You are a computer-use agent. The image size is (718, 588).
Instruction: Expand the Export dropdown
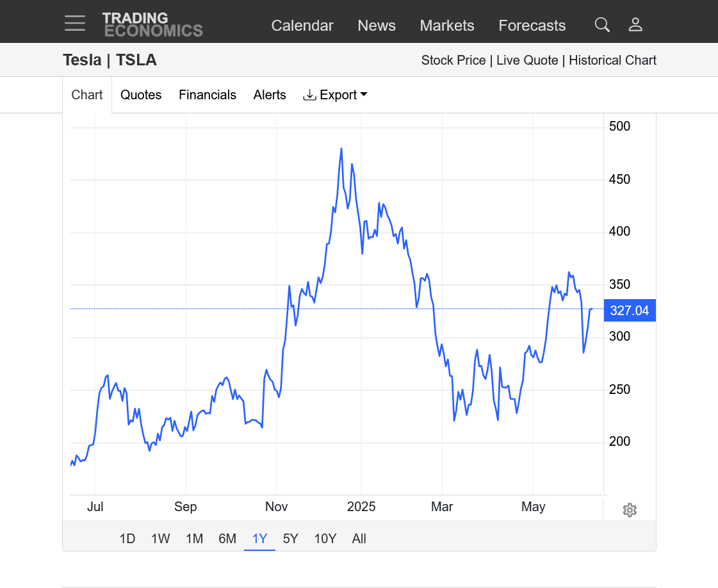[335, 95]
